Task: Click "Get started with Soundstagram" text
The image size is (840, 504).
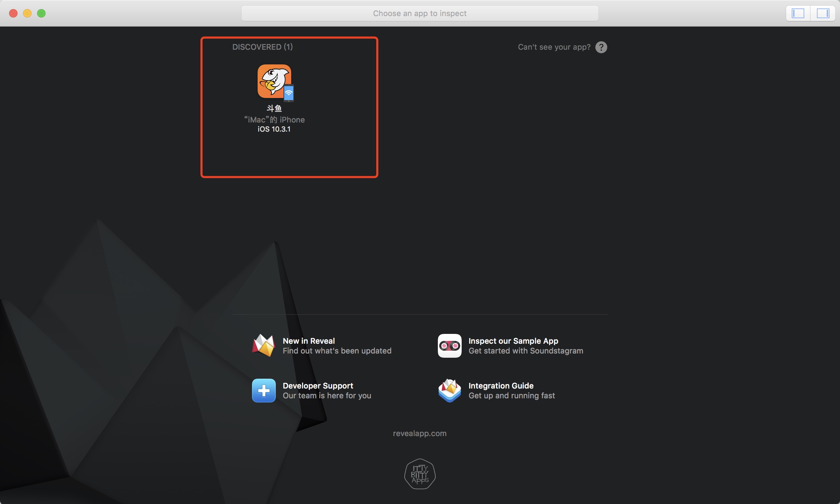Action: coord(526,351)
